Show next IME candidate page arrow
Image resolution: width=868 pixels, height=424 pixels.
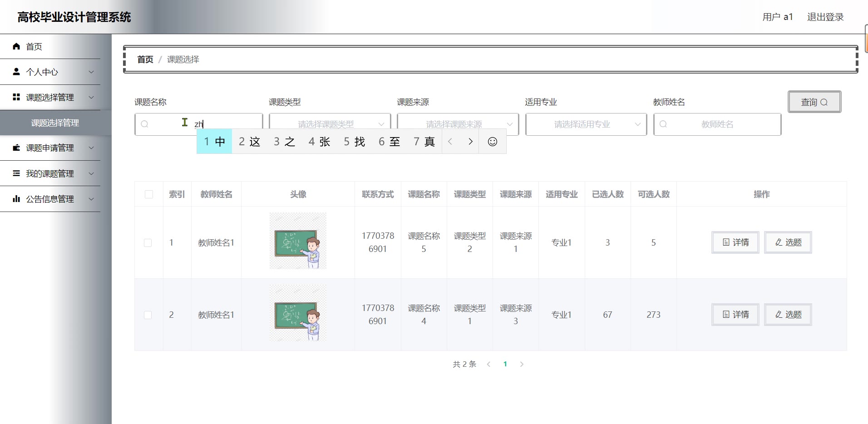point(470,142)
